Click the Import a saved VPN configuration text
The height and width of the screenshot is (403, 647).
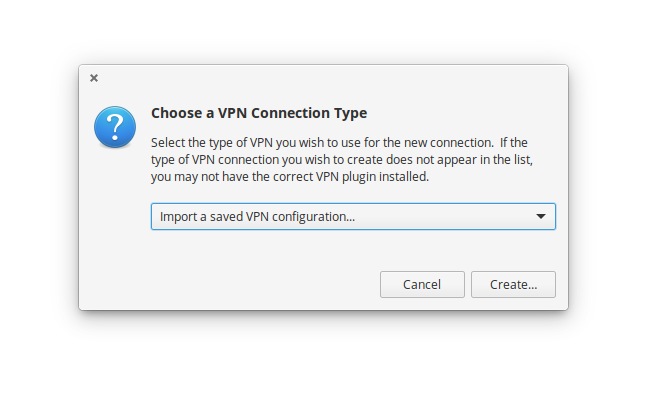(x=257, y=217)
